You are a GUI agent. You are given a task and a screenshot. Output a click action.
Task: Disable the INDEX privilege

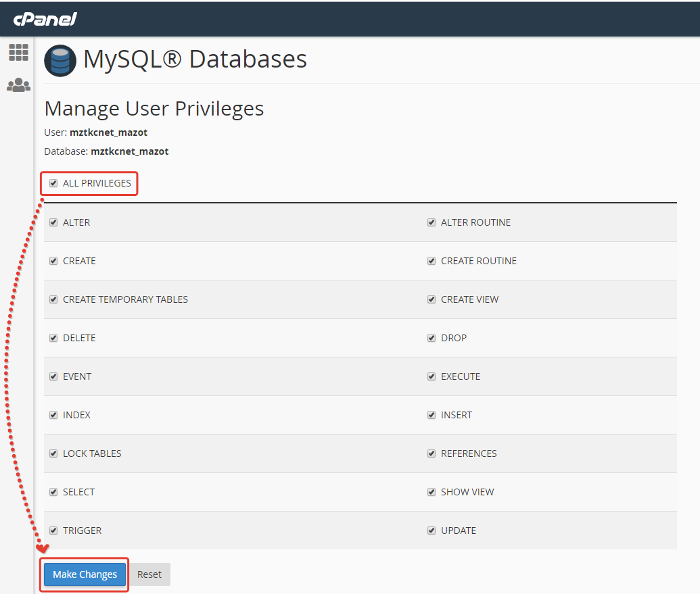click(53, 415)
